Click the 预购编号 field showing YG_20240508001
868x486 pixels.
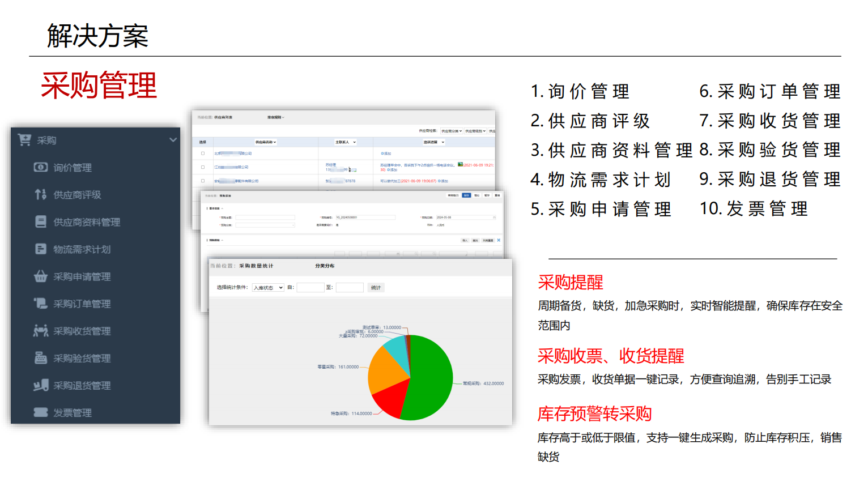click(x=365, y=218)
